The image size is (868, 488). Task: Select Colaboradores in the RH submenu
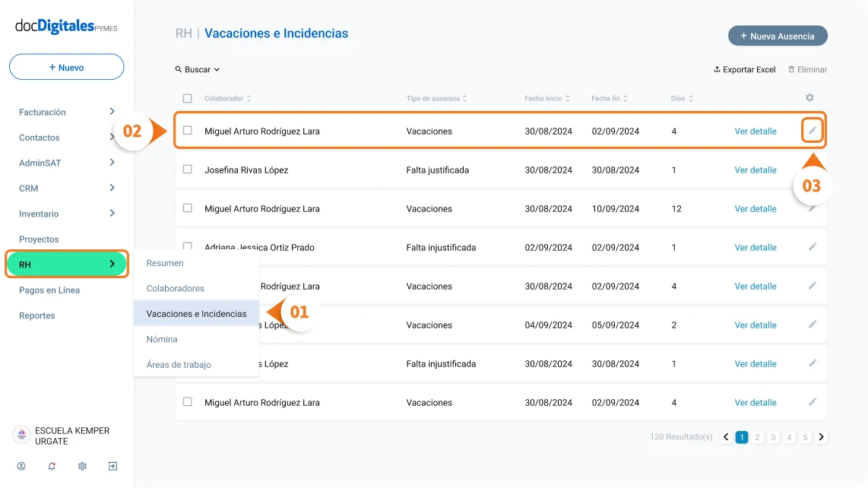click(176, 288)
